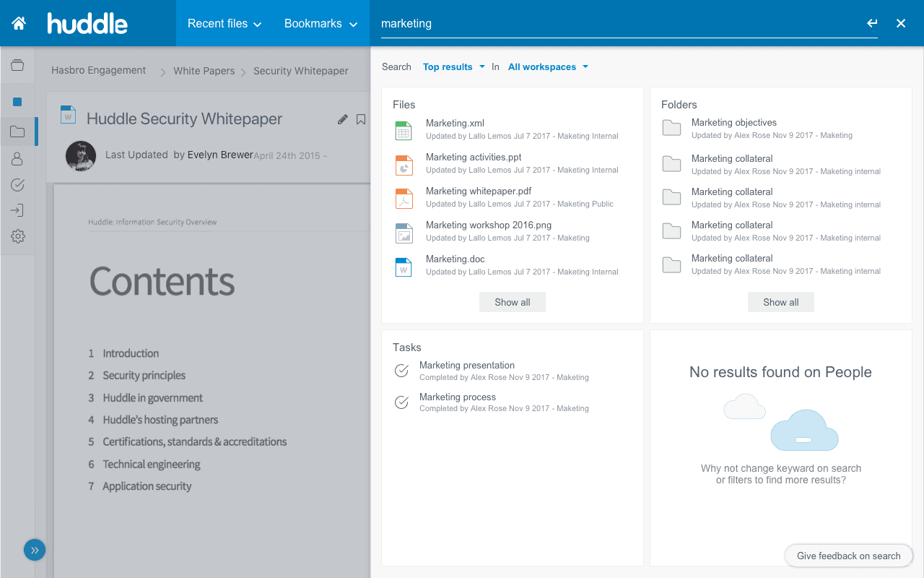
Task: Open the stacked workspaces icon in sidebar
Action: [17, 65]
